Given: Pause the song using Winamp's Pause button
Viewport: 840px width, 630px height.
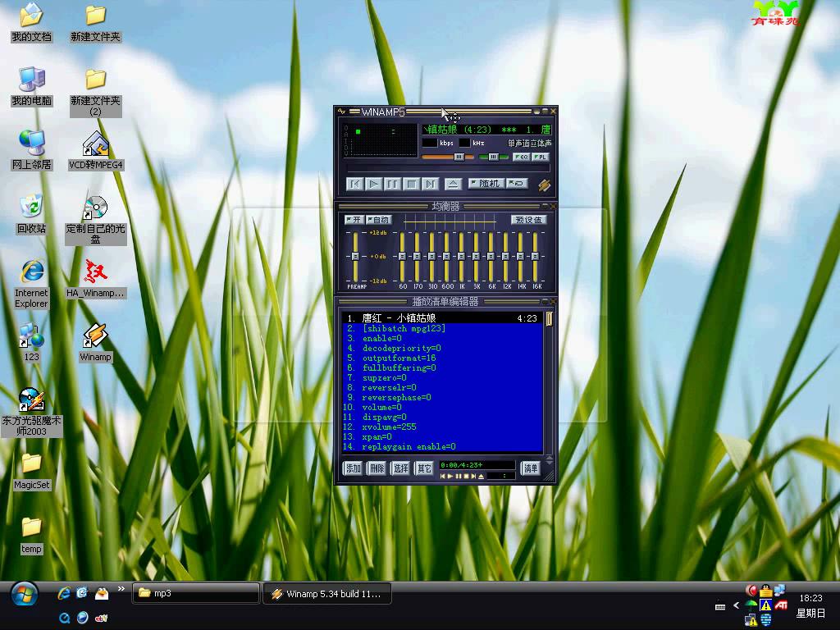Looking at the screenshot, I should pos(393,185).
